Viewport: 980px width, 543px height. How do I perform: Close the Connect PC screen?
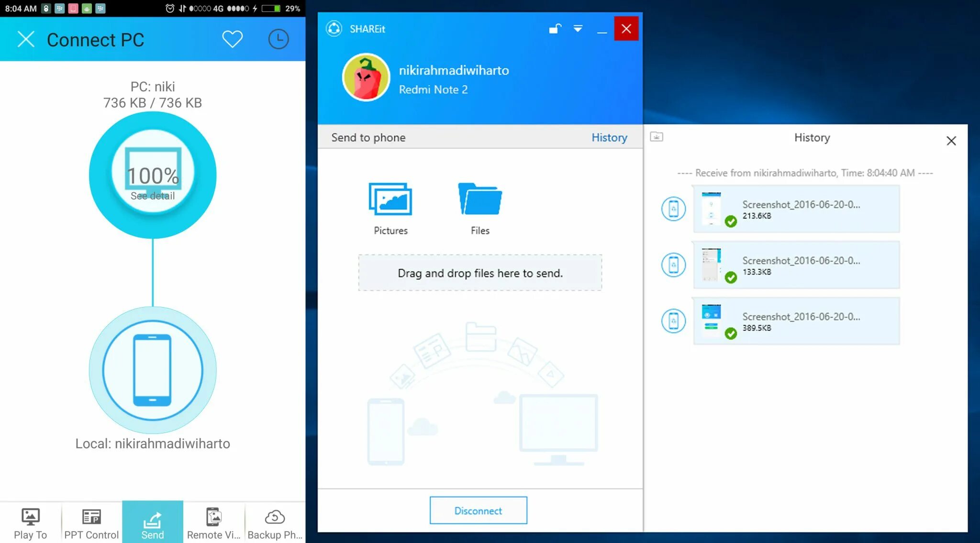pos(26,39)
